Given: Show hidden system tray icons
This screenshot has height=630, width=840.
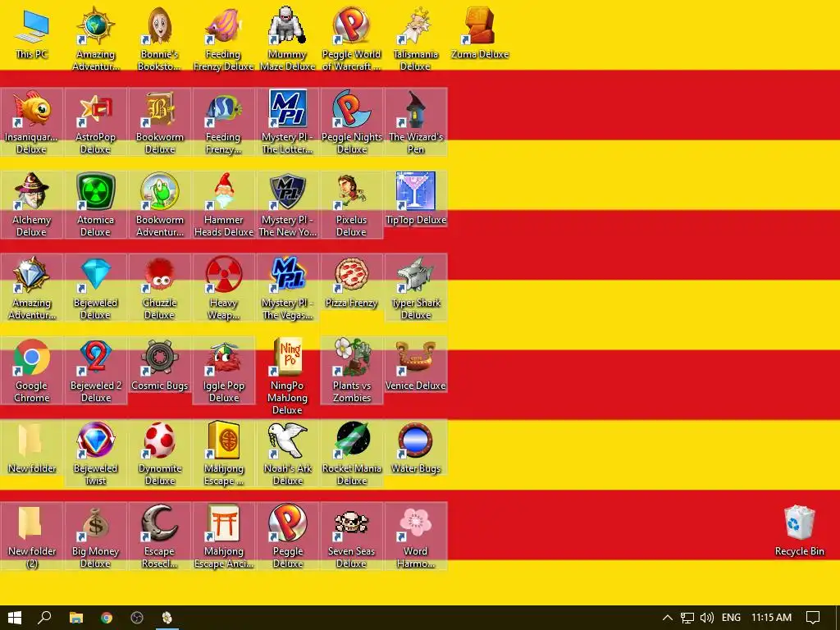Looking at the screenshot, I should (668, 618).
